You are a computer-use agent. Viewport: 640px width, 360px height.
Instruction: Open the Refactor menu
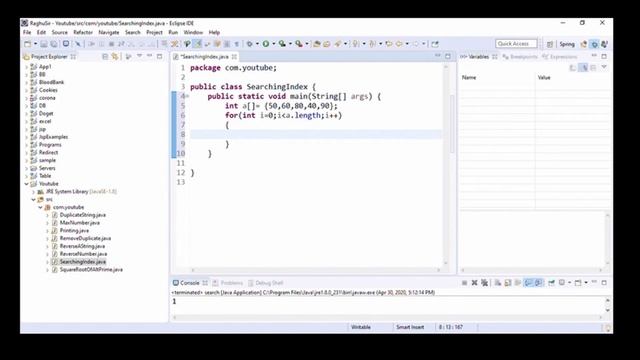point(83,32)
